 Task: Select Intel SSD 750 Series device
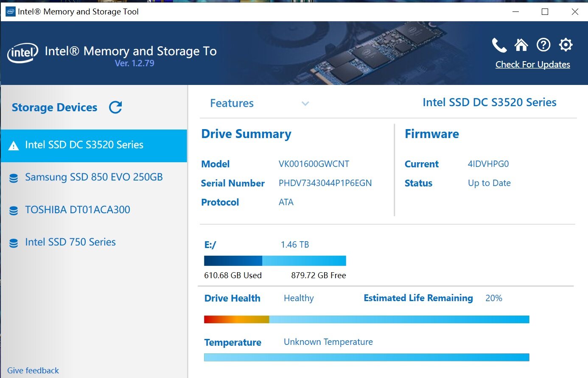[x=94, y=242]
